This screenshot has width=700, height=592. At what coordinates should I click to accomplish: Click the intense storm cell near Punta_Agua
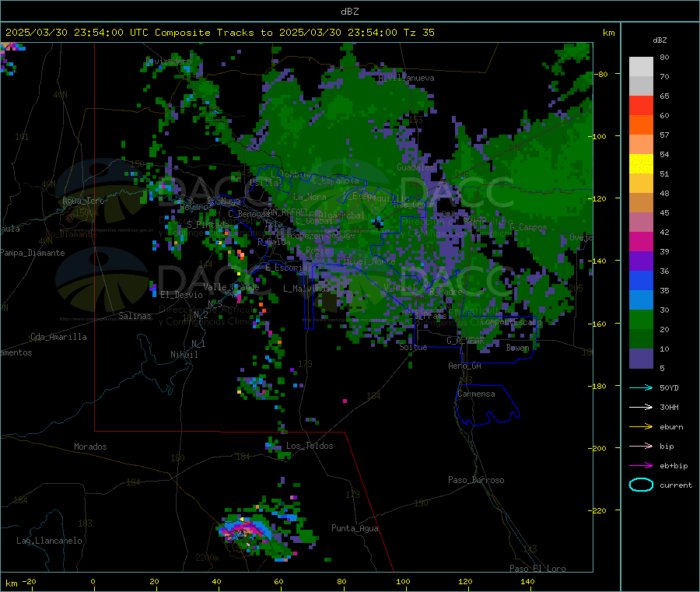point(243,531)
